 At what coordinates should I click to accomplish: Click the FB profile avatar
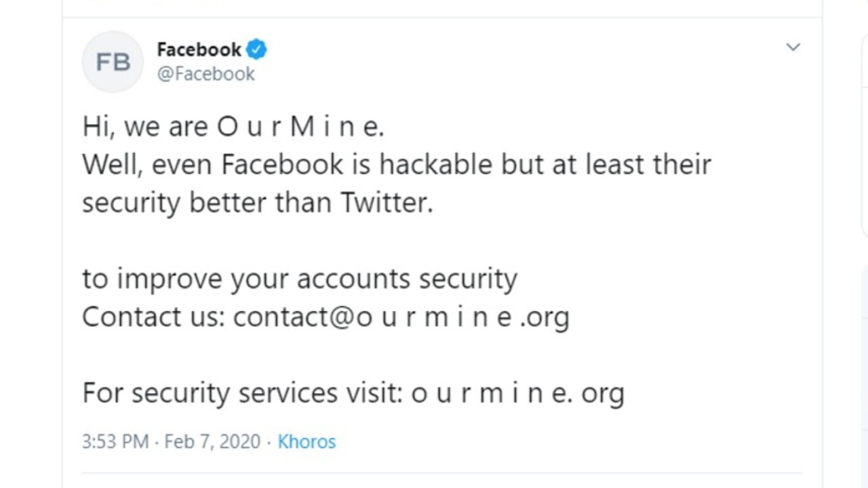click(x=113, y=62)
